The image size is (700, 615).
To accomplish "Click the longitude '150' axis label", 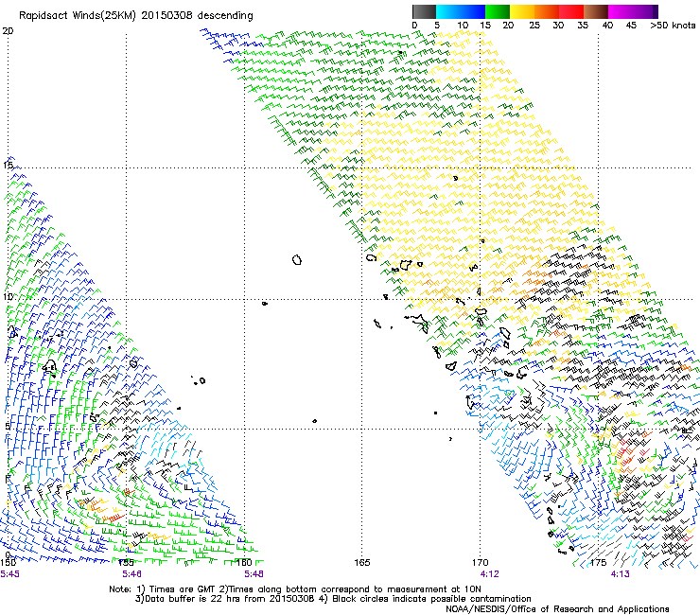I will pos(8,562).
